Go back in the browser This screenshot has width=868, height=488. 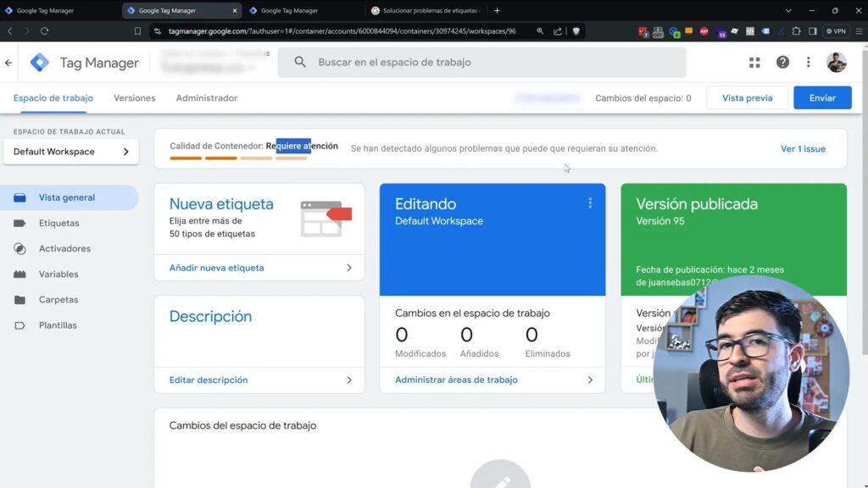tap(10, 31)
